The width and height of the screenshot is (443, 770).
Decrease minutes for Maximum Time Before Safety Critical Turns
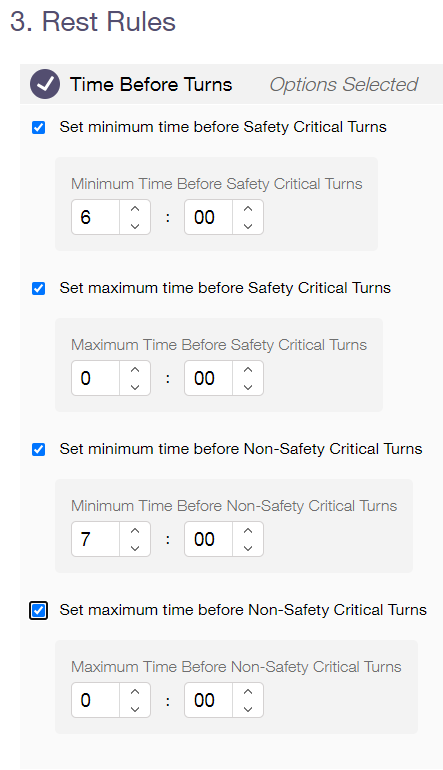pos(248,387)
